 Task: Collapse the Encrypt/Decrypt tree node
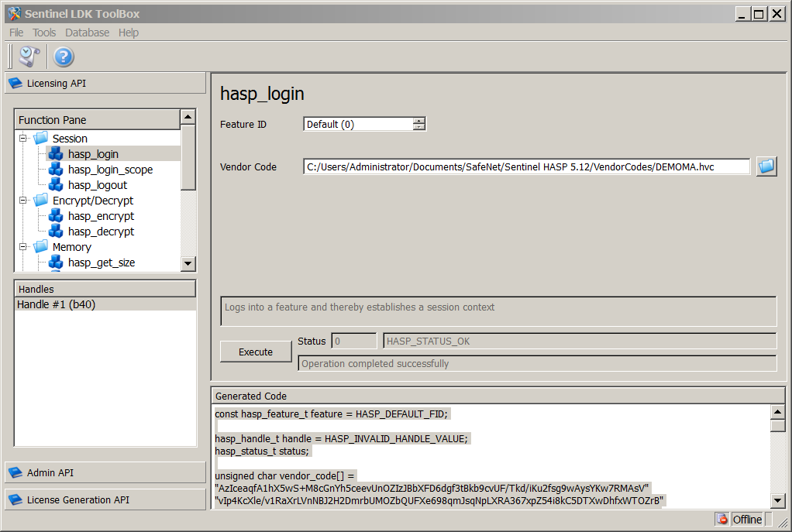click(x=22, y=200)
